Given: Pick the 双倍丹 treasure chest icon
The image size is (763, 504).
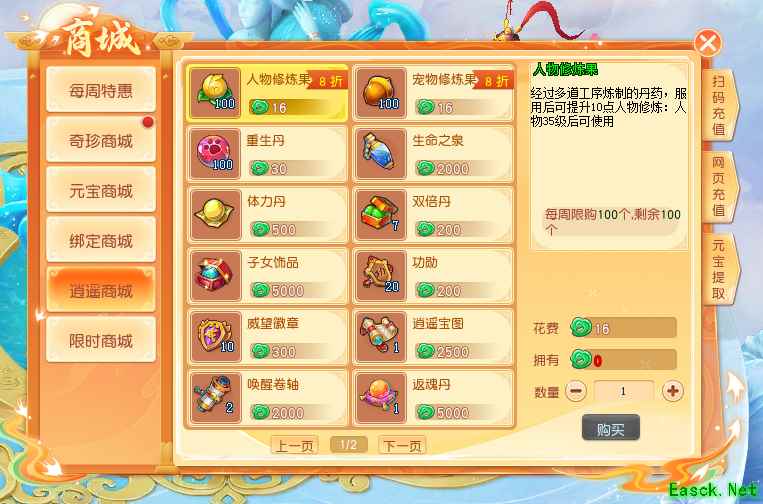Looking at the screenshot, I should click(x=381, y=215).
